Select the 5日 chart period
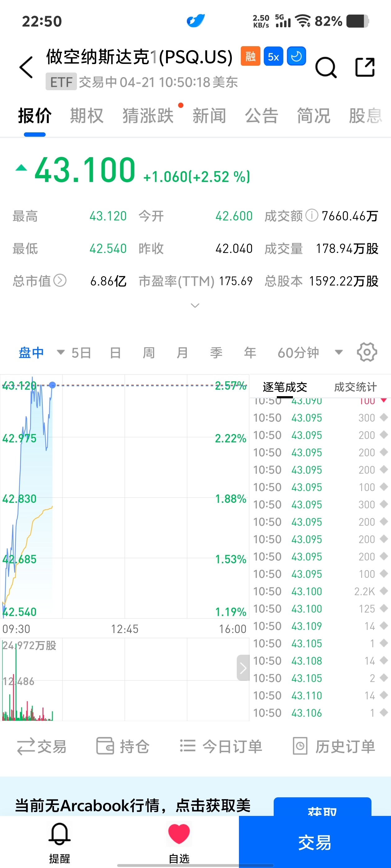This screenshot has height=868, width=391. tap(81, 352)
